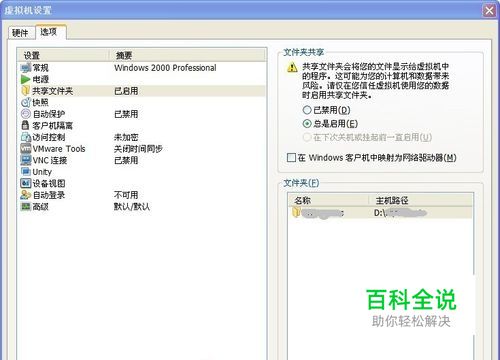Select the 自动保护 row label
This screenshot has width=500, height=360.
tap(49, 114)
